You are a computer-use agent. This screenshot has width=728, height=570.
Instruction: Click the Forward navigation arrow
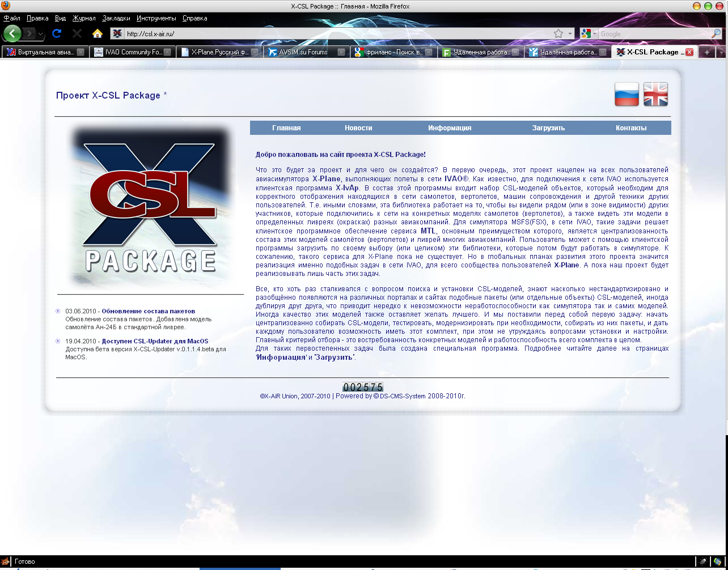(29, 33)
